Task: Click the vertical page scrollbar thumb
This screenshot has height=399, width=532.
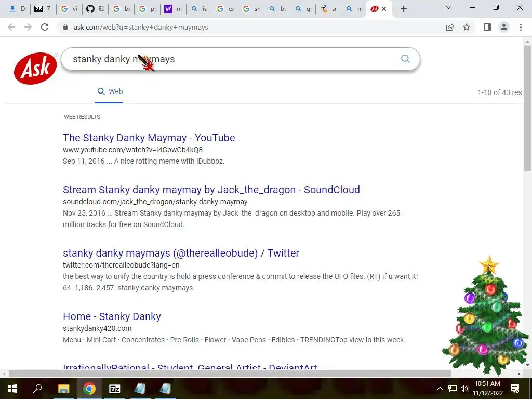Action: [x=527, y=109]
